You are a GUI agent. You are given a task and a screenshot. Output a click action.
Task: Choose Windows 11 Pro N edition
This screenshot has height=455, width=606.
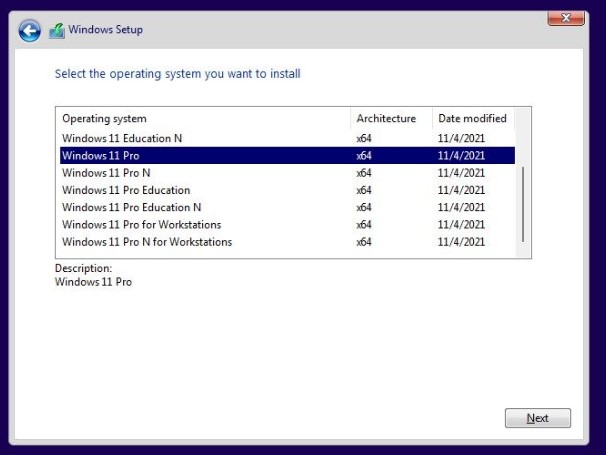[x=288, y=173]
